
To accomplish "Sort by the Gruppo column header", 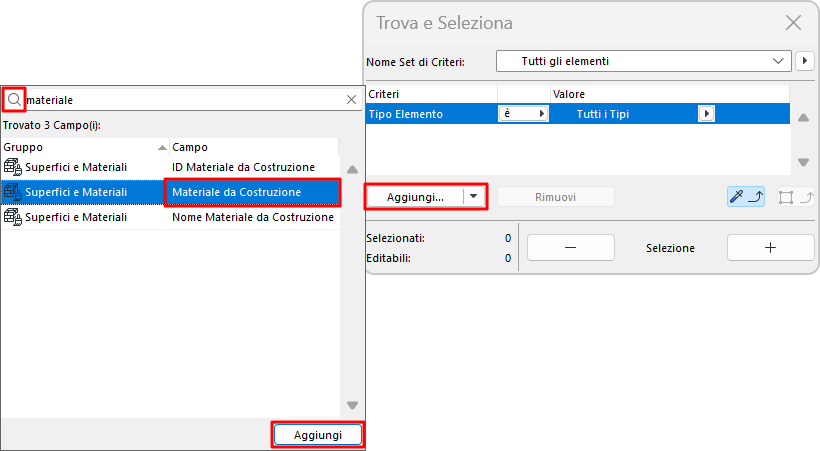I will point(80,147).
